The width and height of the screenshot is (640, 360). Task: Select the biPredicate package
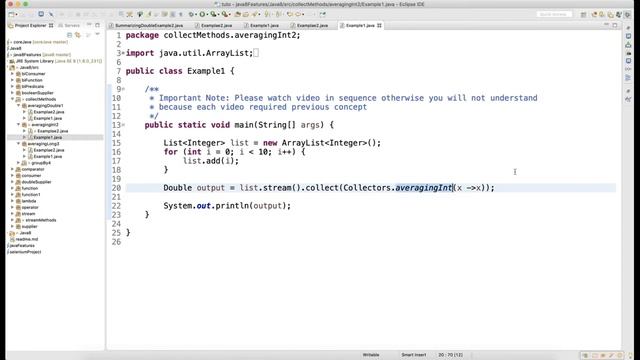[33, 87]
